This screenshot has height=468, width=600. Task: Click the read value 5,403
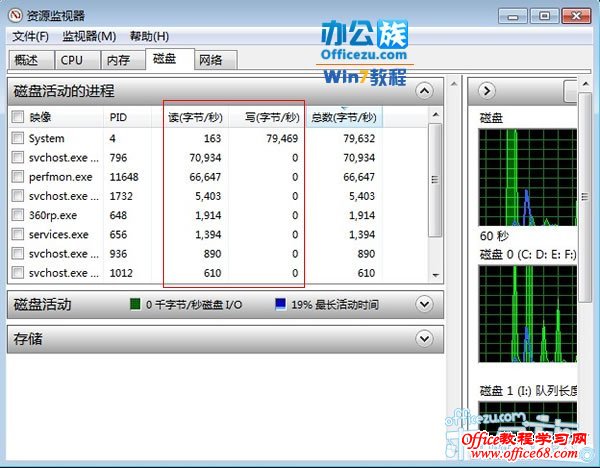[208, 196]
